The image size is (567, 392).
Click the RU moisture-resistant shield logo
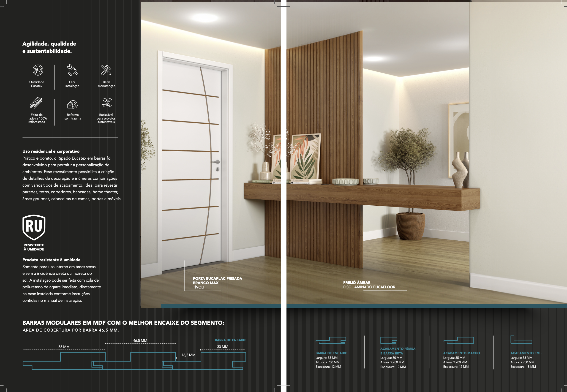pos(34,227)
